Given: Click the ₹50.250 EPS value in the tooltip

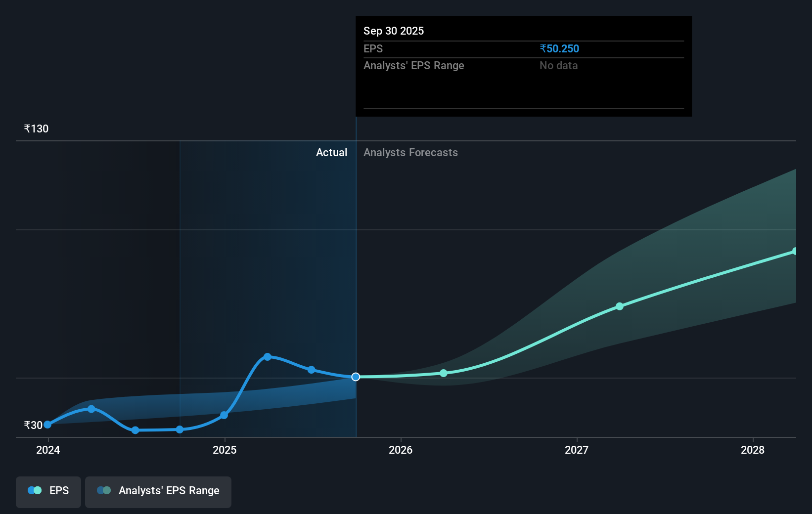Looking at the screenshot, I should point(559,48).
